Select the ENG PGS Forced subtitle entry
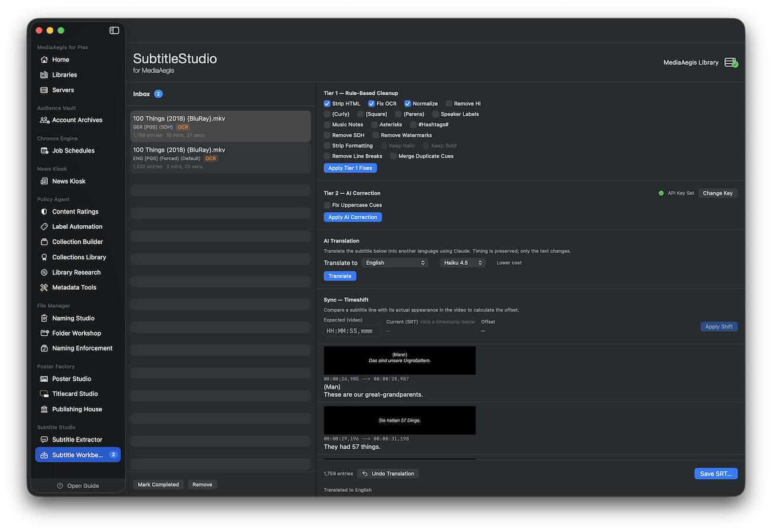Viewport: 772px width, 532px height. click(x=221, y=158)
